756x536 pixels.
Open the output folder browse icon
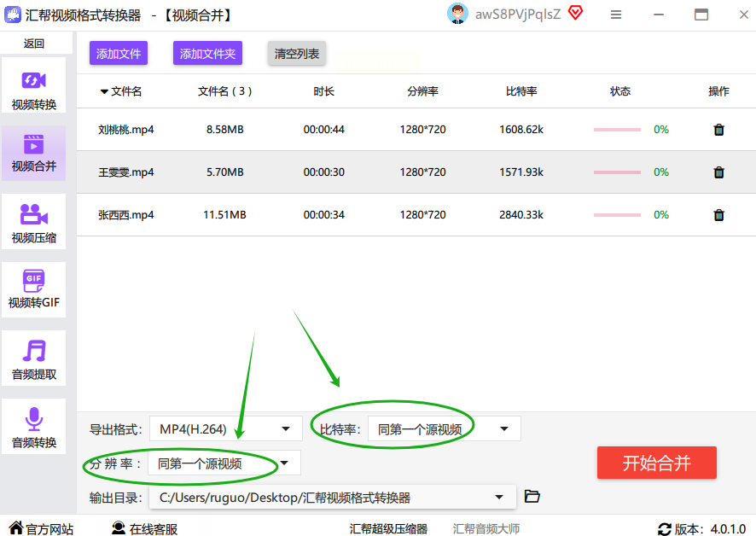(532, 496)
